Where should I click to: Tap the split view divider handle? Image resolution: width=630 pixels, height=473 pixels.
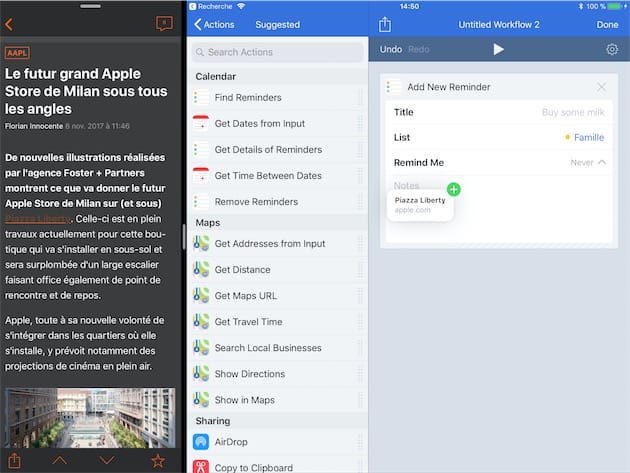tap(184, 237)
